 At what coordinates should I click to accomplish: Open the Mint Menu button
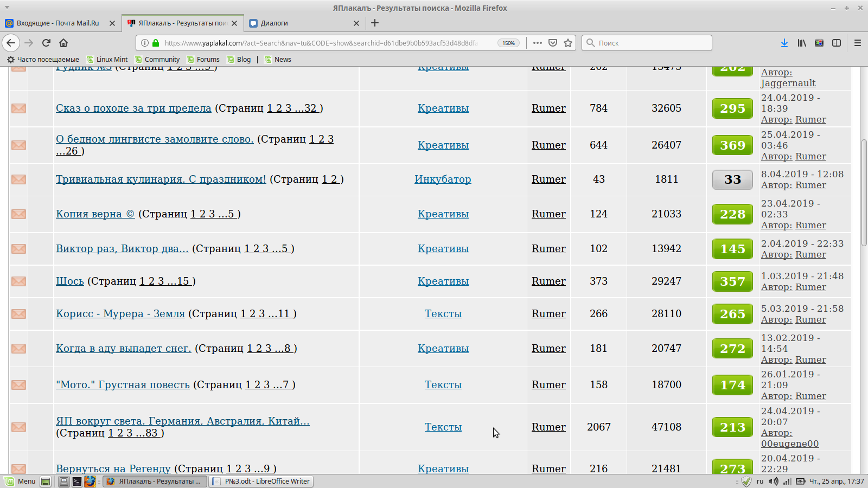[x=21, y=481]
